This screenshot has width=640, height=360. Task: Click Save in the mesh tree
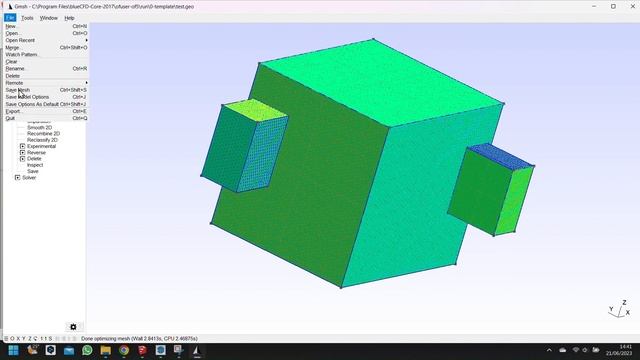pyautogui.click(x=33, y=171)
